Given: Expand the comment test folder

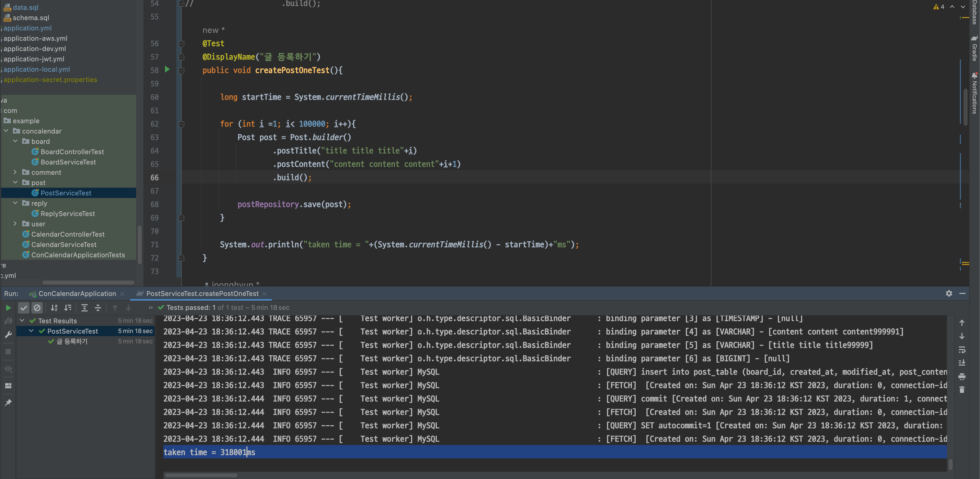Looking at the screenshot, I should [x=15, y=172].
